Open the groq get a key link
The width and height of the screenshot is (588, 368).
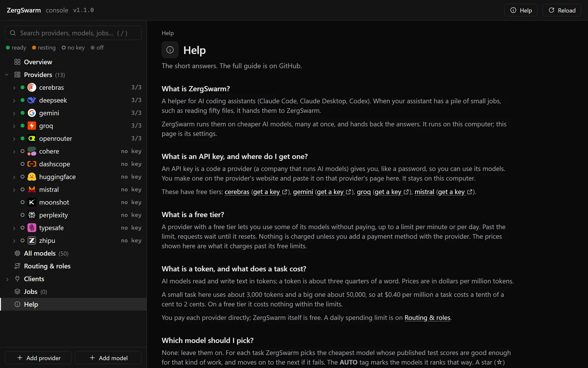pos(392,192)
